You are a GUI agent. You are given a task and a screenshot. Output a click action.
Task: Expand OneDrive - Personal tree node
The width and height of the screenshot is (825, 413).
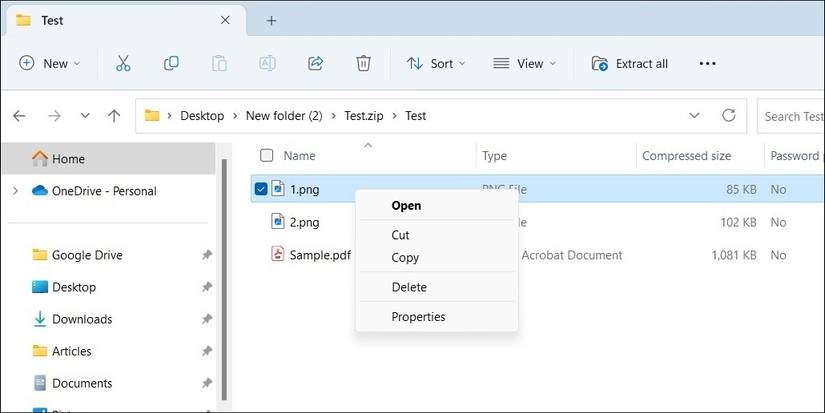click(x=15, y=190)
